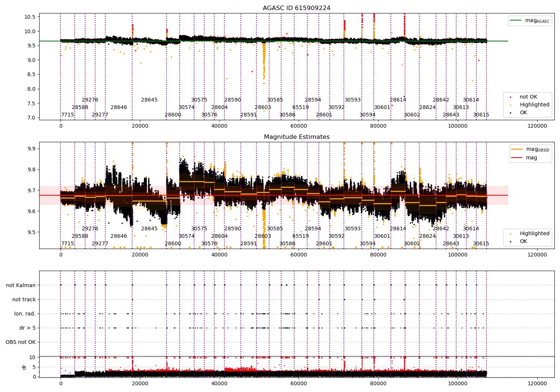
Task: Click obsid label '65519' in top plot
Action: click(x=301, y=108)
